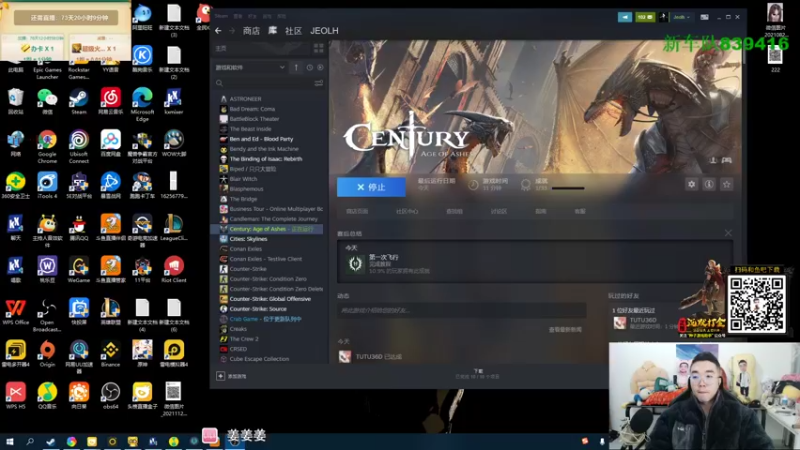The image size is (800, 450).
Task: Open the 社区中心 community hub tab
Action: coord(407,211)
